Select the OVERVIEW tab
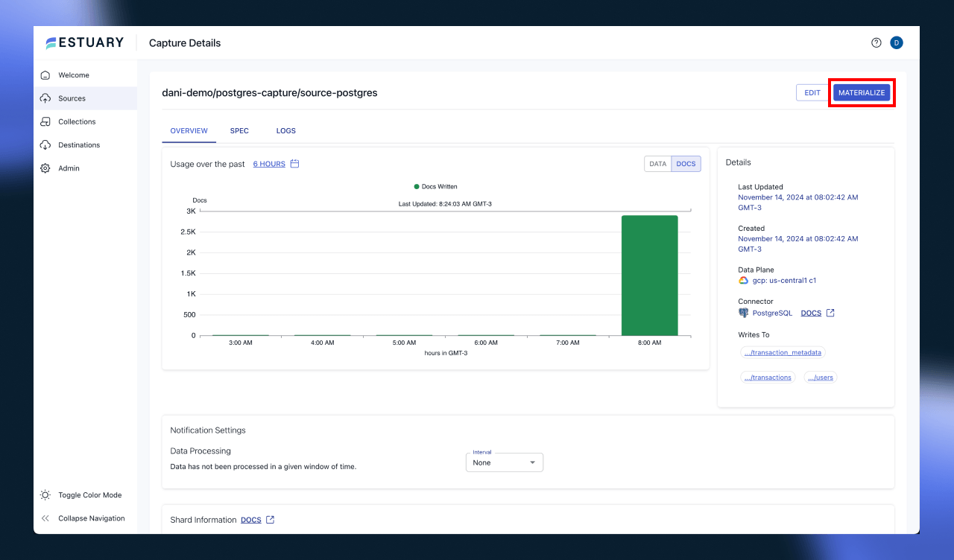This screenshot has width=954, height=560. coord(189,131)
